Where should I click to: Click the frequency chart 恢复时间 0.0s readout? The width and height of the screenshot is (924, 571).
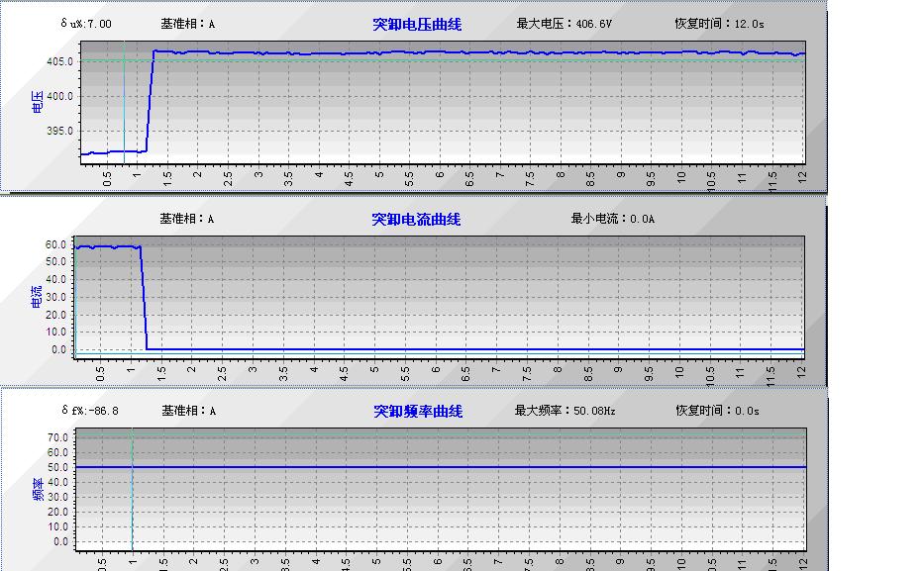pos(717,411)
